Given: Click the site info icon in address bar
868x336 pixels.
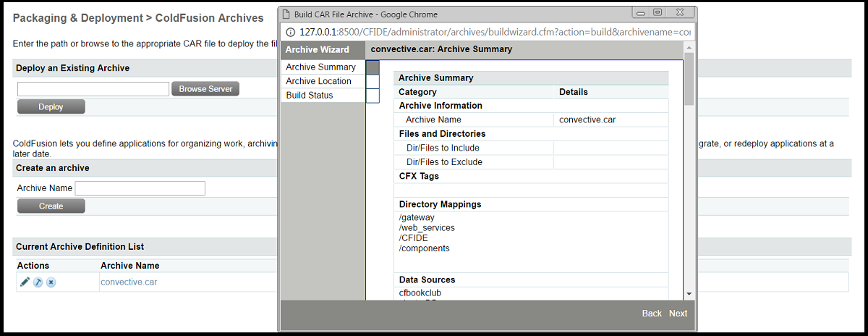Looking at the screenshot, I should (x=291, y=32).
